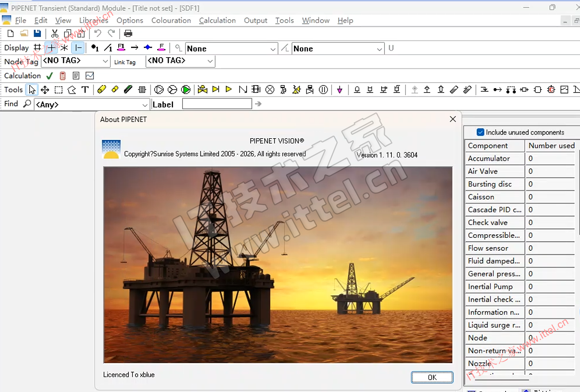The width and height of the screenshot is (580, 392).
Task: Open the Find <Any> component dropdown
Action: [x=92, y=105]
